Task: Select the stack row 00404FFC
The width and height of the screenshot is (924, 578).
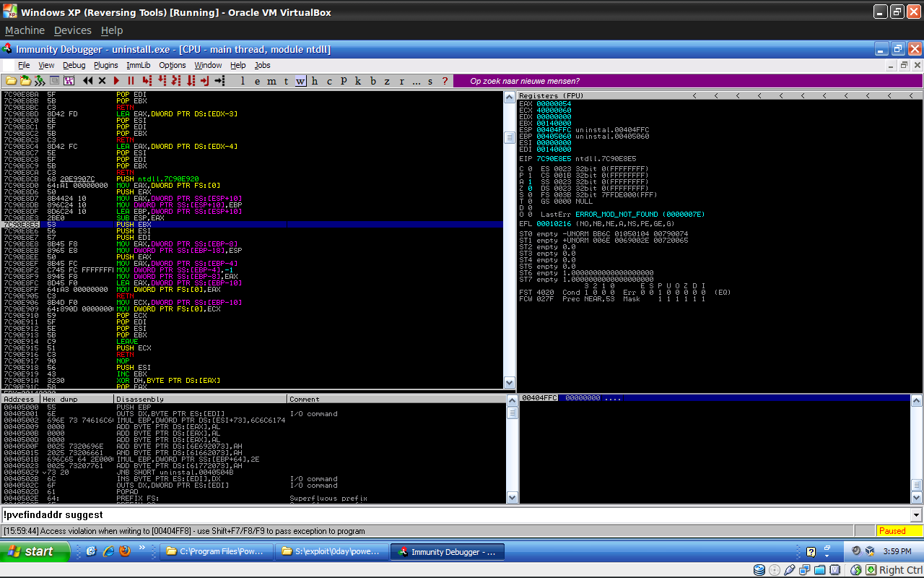Action: [x=715, y=398]
